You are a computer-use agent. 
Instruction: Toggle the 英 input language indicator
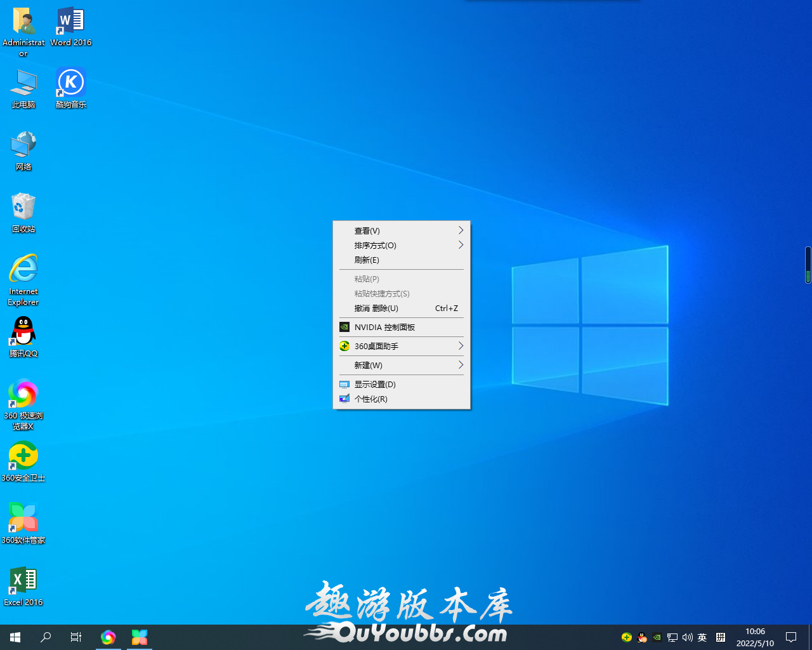702,637
